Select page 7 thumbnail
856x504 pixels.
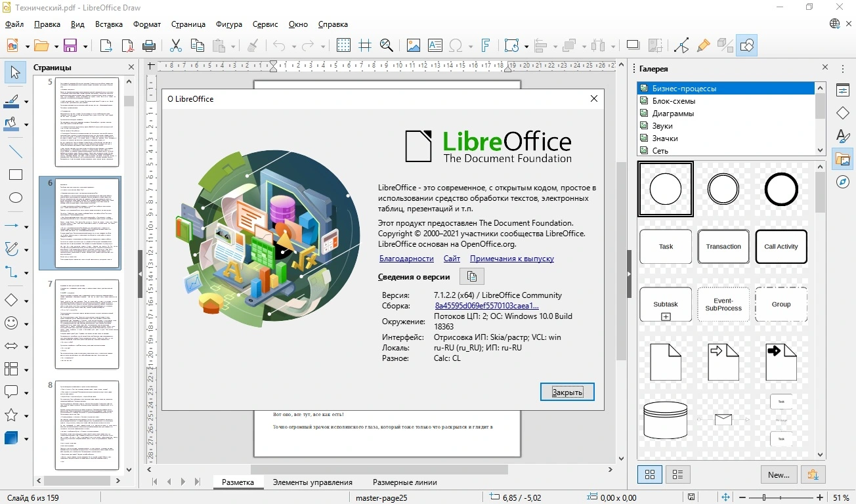pos(87,324)
